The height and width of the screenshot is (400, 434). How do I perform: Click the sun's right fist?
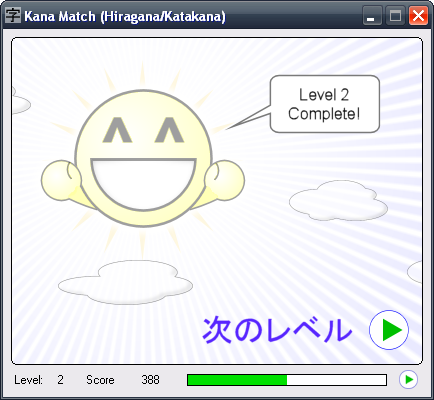pyautogui.click(x=225, y=180)
